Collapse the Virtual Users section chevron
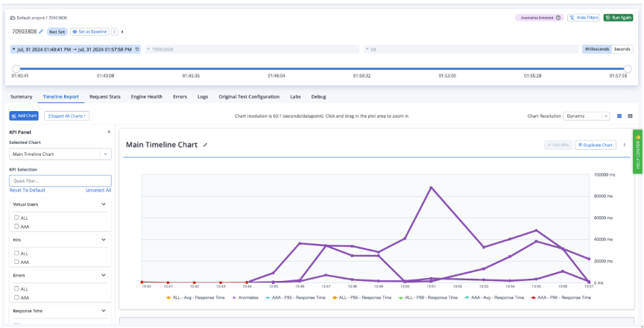The height and width of the screenshot is (328, 644). pyautogui.click(x=104, y=204)
